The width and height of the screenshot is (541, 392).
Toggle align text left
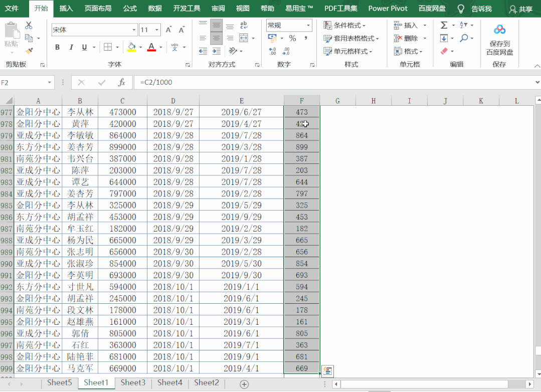(203, 38)
